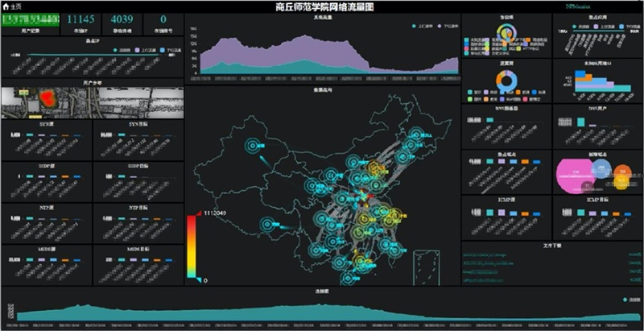Toggle blue legend swatch in hot IP panel
The image size is (644, 331).
[x=163, y=50]
